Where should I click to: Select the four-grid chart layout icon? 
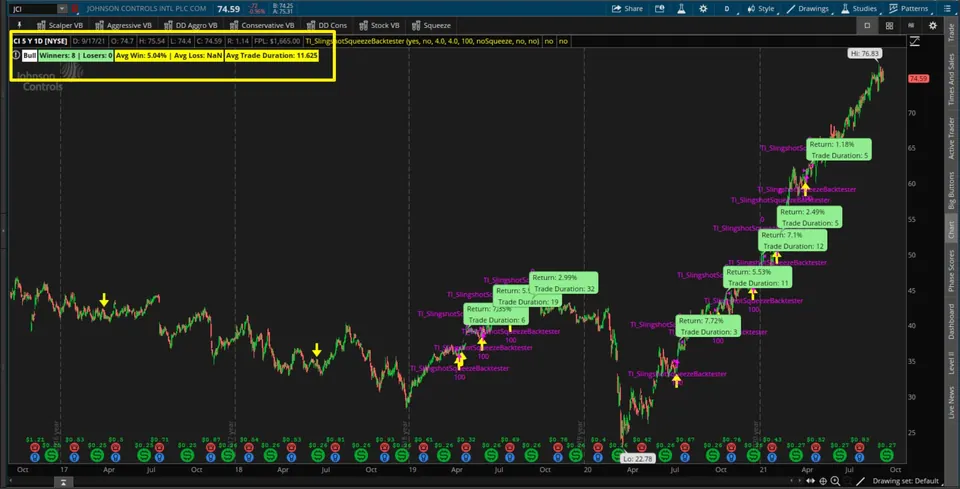click(890, 25)
